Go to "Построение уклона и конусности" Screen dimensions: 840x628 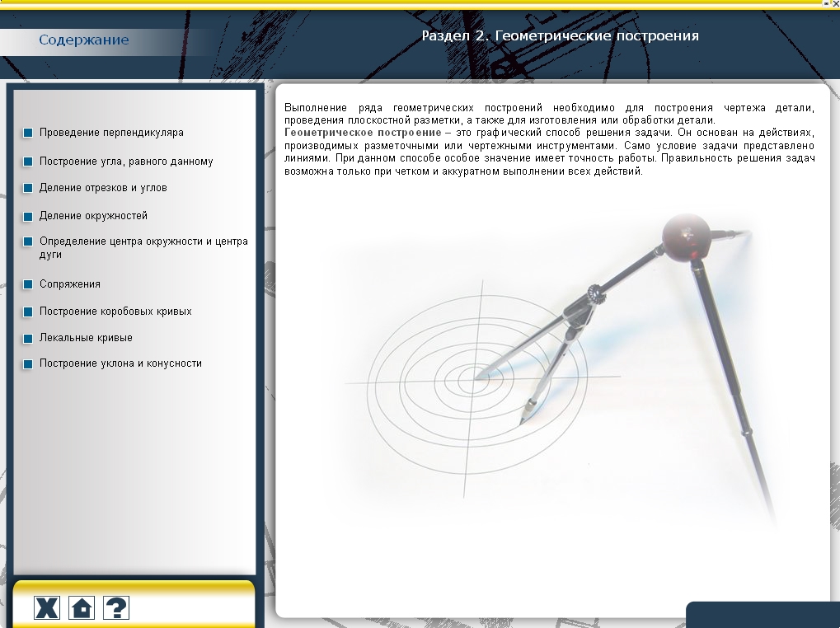[120, 363]
